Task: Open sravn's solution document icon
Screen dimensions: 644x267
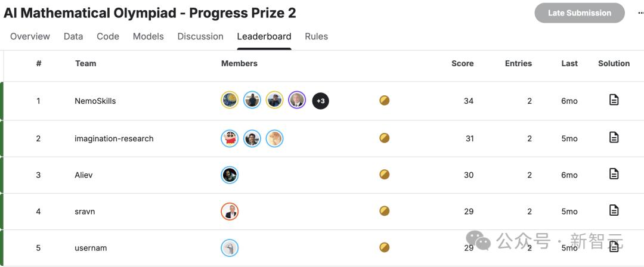Action: [614, 210]
